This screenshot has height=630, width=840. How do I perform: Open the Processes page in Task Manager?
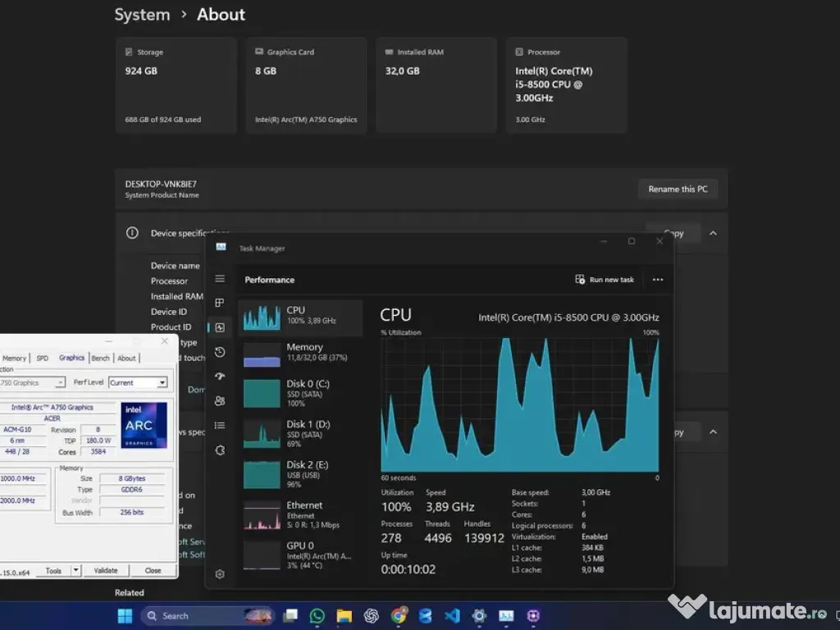[x=220, y=303]
